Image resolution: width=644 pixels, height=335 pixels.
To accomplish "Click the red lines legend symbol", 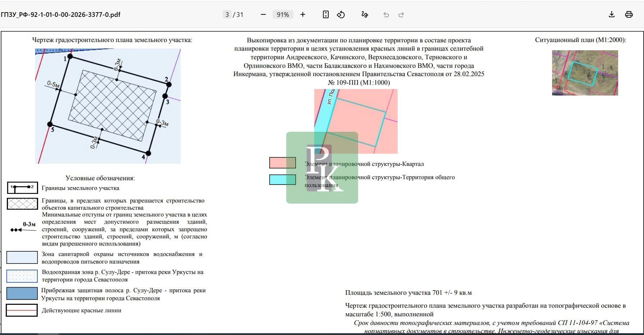I will click(22, 310).
